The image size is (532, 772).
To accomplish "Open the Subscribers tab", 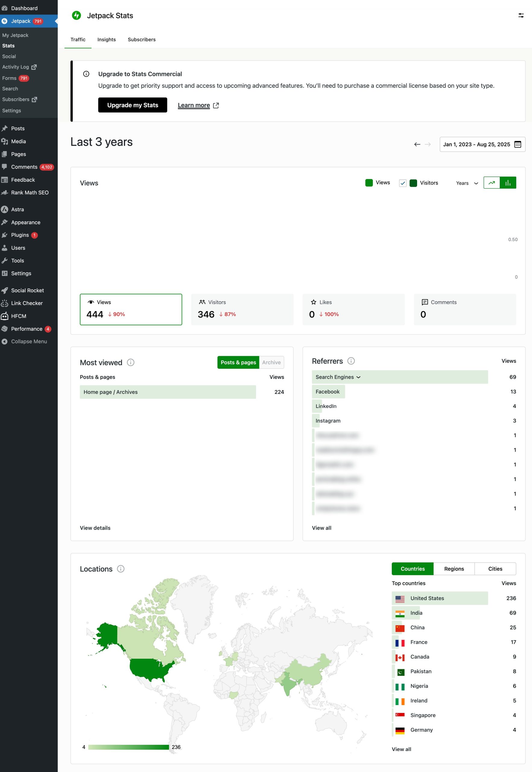I will 142,39.
